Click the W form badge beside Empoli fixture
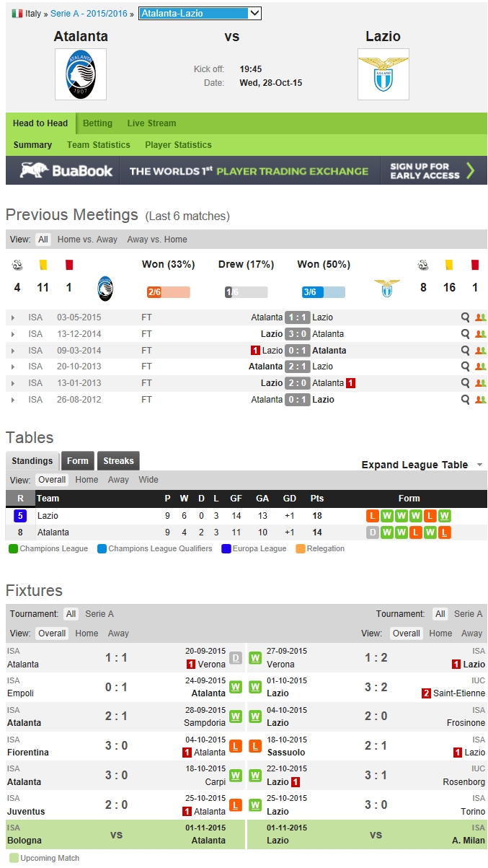The height and width of the screenshot is (868, 488). point(236,688)
